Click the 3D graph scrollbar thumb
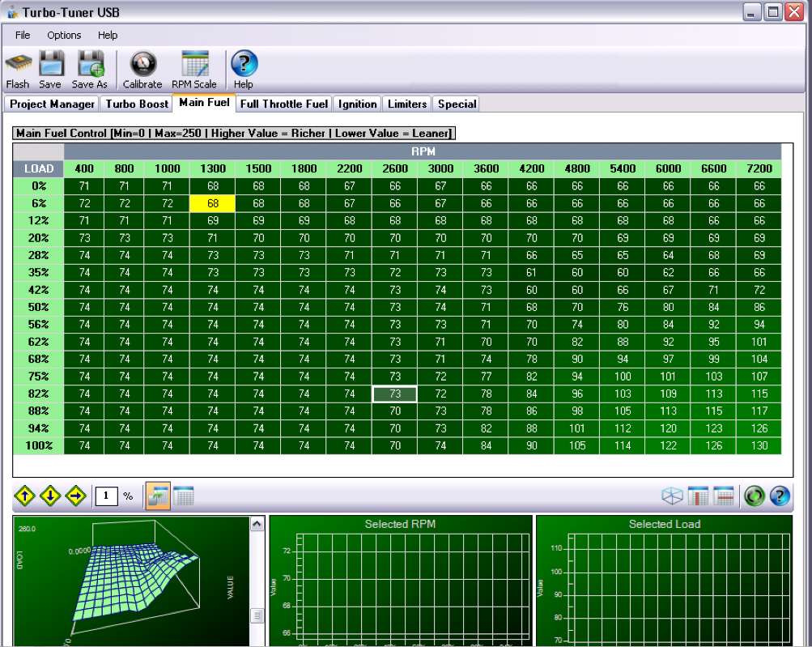812x647 pixels. (x=257, y=615)
